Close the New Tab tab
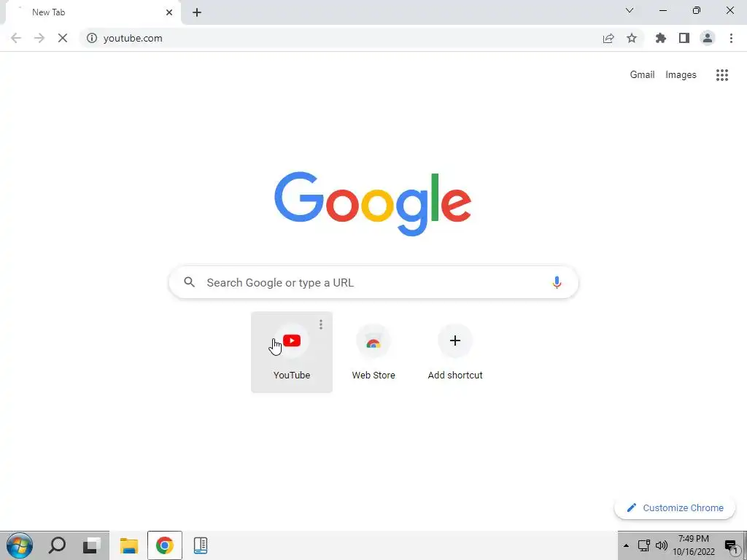 pos(169,12)
